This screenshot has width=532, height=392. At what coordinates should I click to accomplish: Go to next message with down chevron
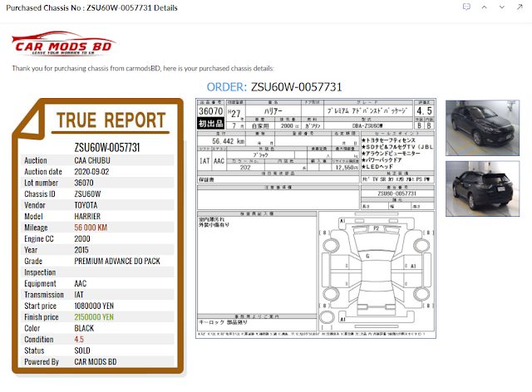pos(502,7)
